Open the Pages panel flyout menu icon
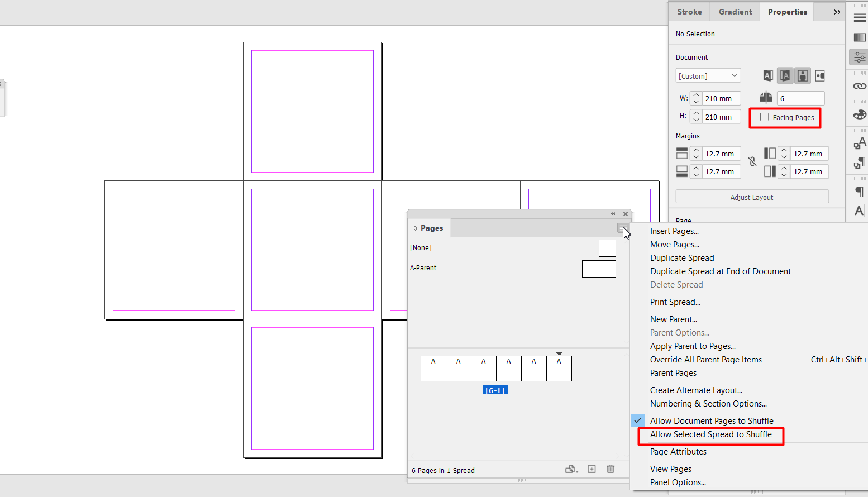 [623, 228]
